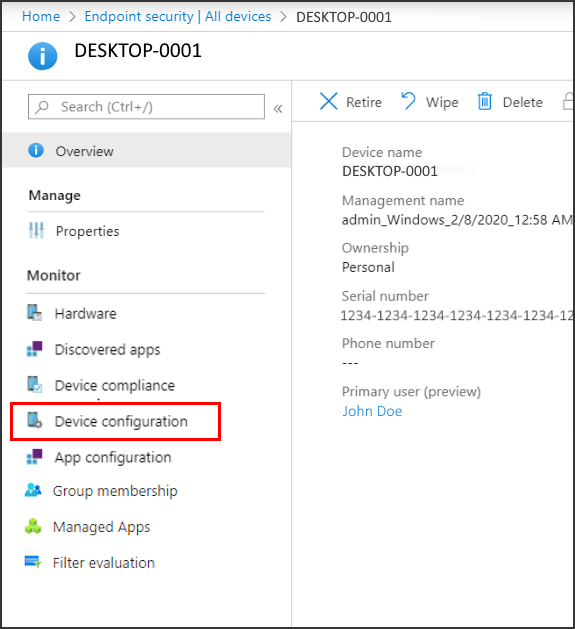Focus the Search (Ctrl+/) field
Viewport: 575px width, 629px height.
point(146,107)
